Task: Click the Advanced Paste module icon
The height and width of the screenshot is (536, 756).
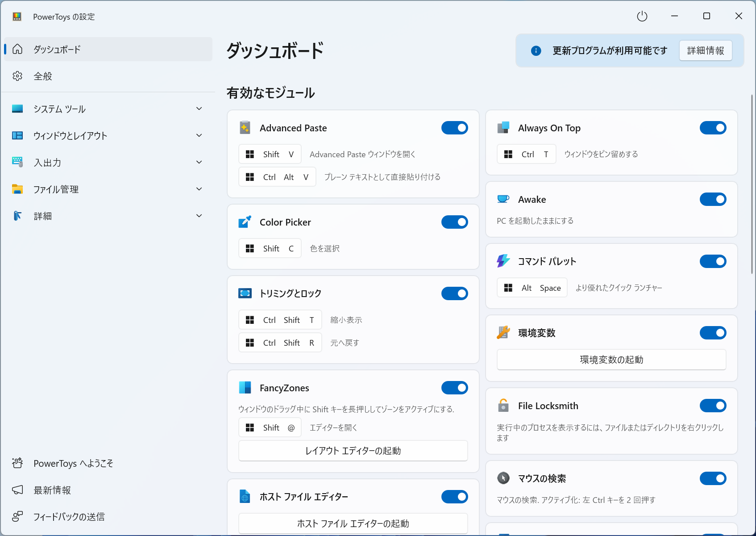Action: pyautogui.click(x=245, y=128)
